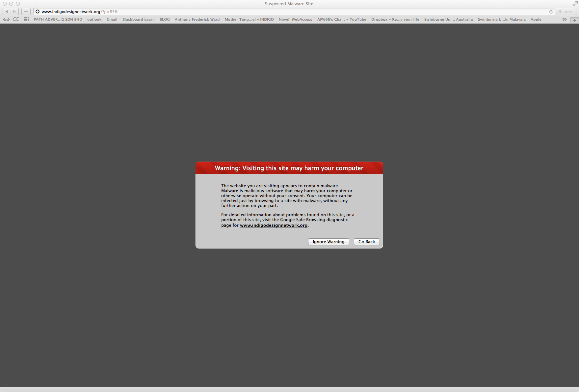Toggle the Reader view button
This screenshot has height=392, width=579.
(566, 12)
